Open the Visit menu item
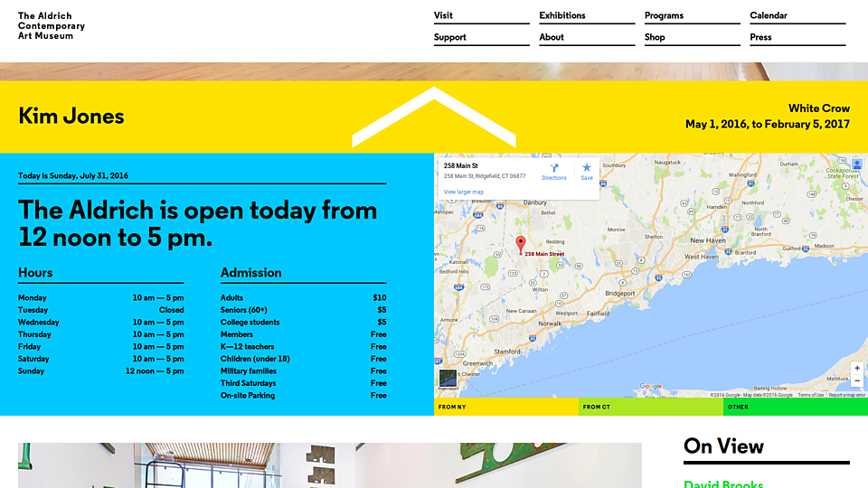 [x=443, y=15]
